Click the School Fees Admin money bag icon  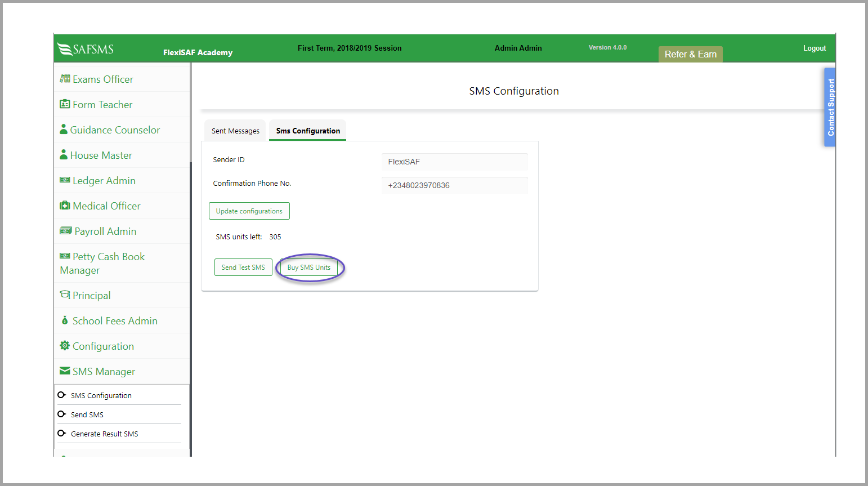[x=65, y=320]
